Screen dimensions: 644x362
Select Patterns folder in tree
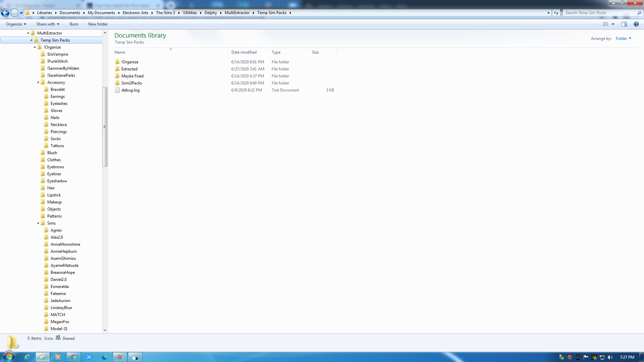pyautogui.click(x=54, y=216)
